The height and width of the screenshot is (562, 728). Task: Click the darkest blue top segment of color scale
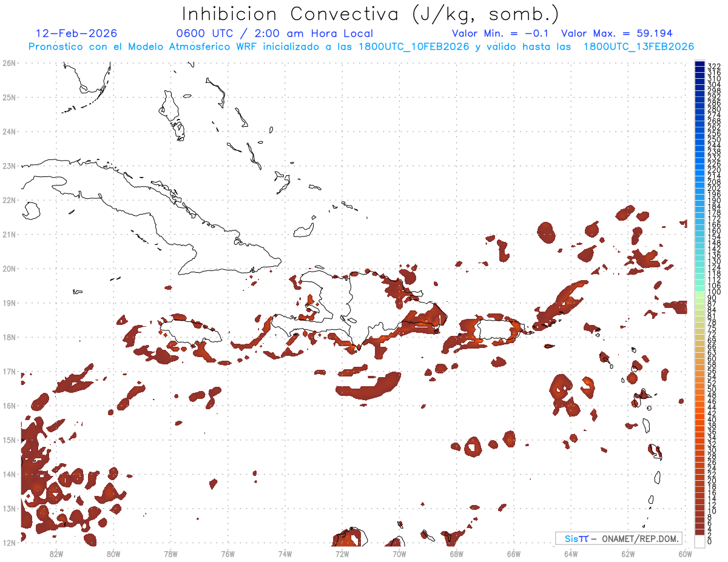coord(700,65)
